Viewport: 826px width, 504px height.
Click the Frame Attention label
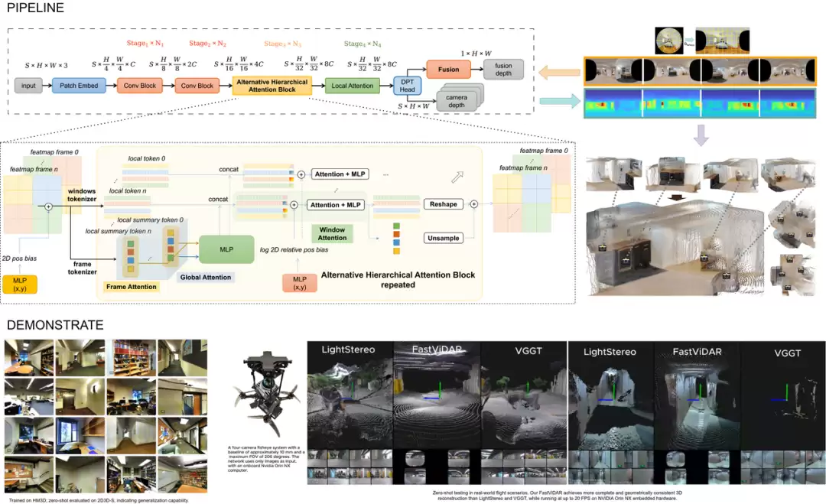[132, 287]
